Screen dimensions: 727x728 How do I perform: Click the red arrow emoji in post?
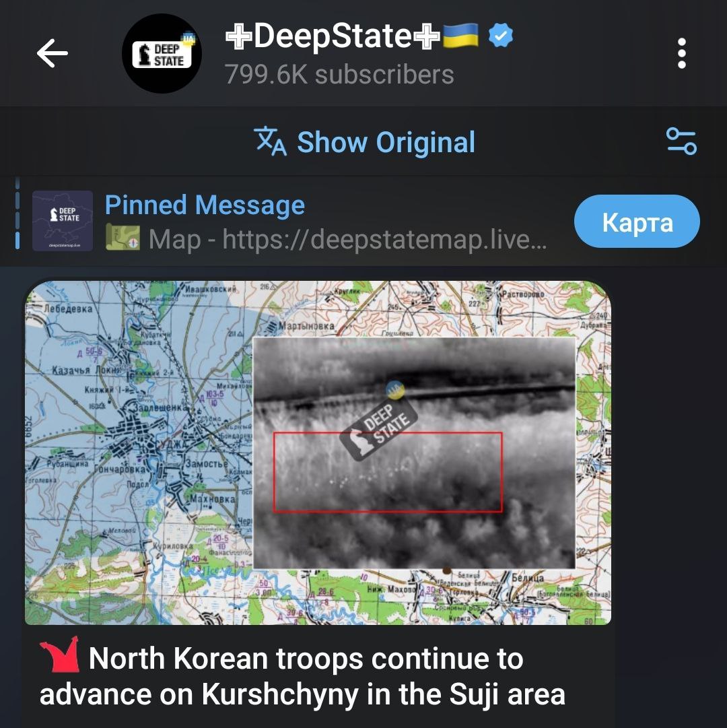pyautogui.click(x=60, y=655)
